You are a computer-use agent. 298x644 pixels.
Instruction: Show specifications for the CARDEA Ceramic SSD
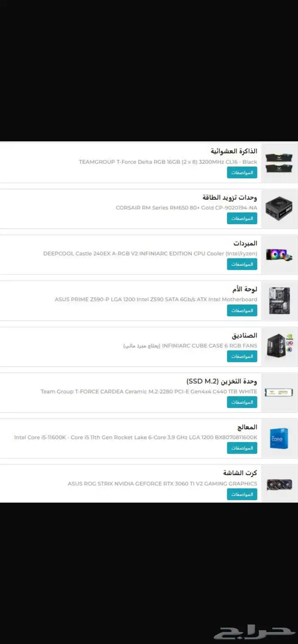(x=242, y=402)
